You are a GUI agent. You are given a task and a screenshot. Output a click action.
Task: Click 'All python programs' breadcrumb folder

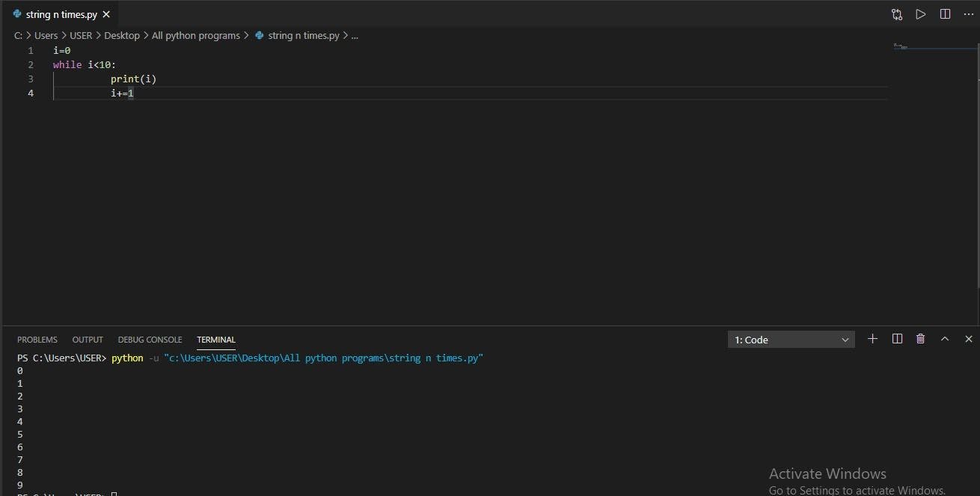pyautogui.click(x=196, y=35)
